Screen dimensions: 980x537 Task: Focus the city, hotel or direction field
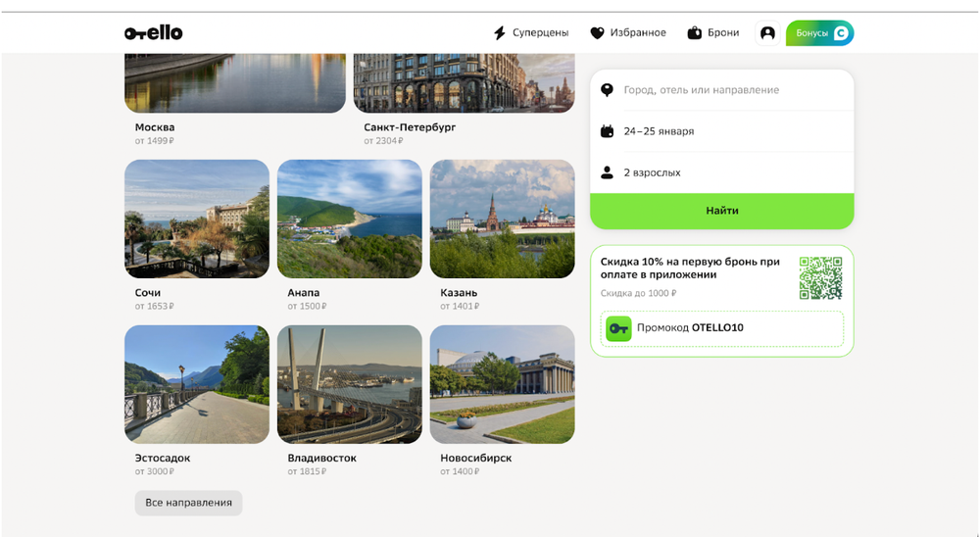click(722, 90)
